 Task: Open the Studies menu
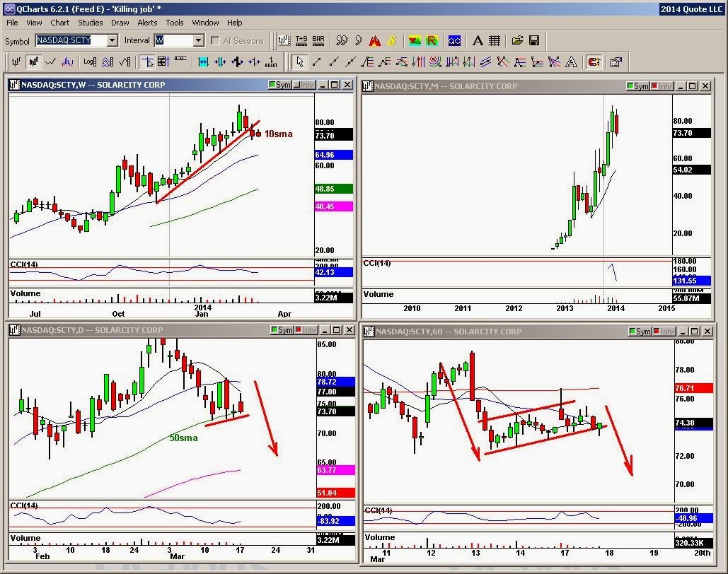tap(90, 23)
